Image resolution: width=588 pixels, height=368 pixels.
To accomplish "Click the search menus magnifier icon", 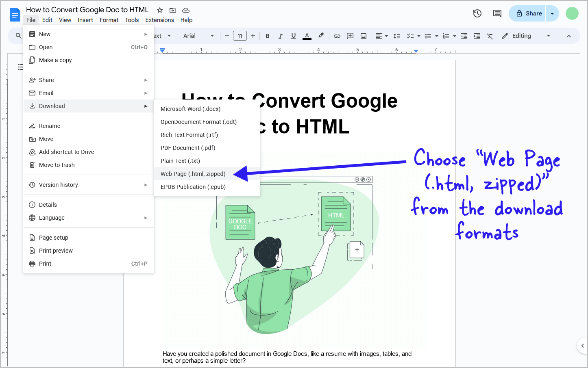I will [x=18, y=36].
